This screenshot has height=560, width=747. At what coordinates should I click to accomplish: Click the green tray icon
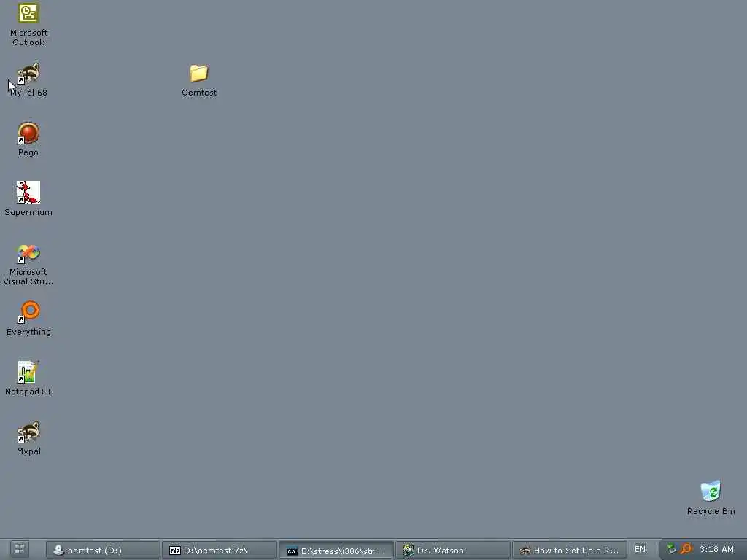672,549
